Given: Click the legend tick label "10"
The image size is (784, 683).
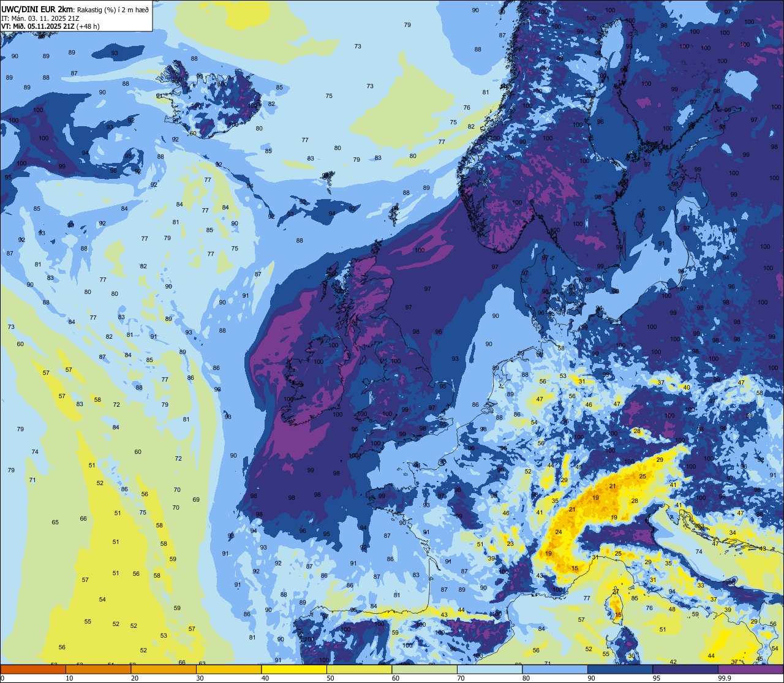Looking at the screenshot, I should point(69,678).
